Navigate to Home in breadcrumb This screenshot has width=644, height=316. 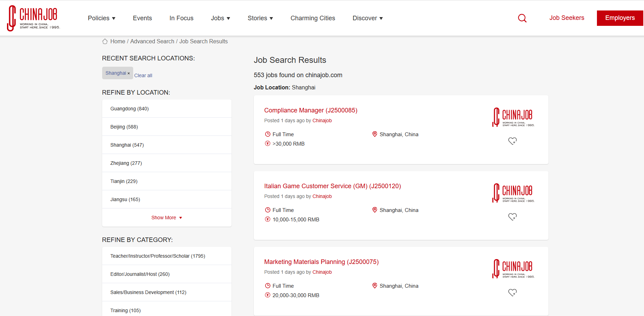click(x=118, y=42)
